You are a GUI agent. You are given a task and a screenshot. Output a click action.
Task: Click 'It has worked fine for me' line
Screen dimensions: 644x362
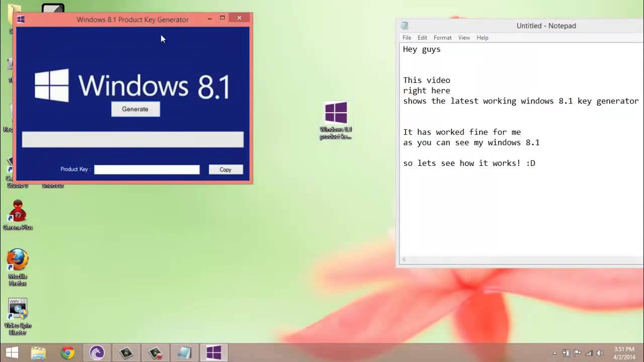[x=462, y=132]
